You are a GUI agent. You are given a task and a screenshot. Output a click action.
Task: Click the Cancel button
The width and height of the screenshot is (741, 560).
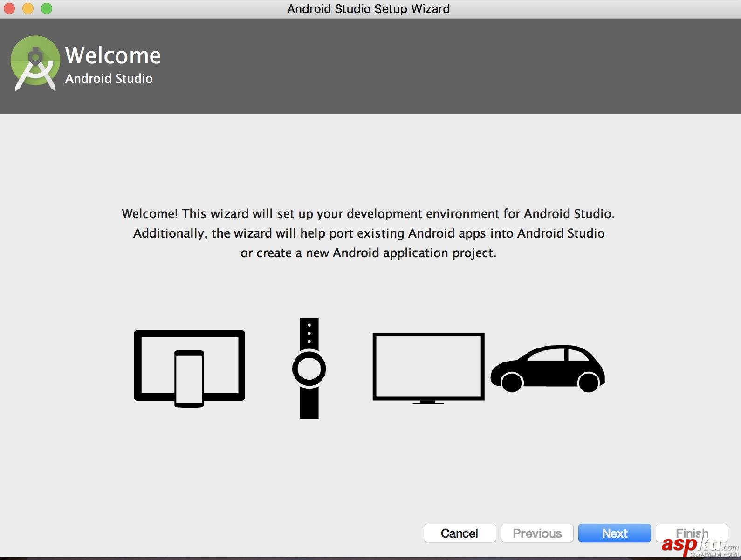click(x=460, y=533)
